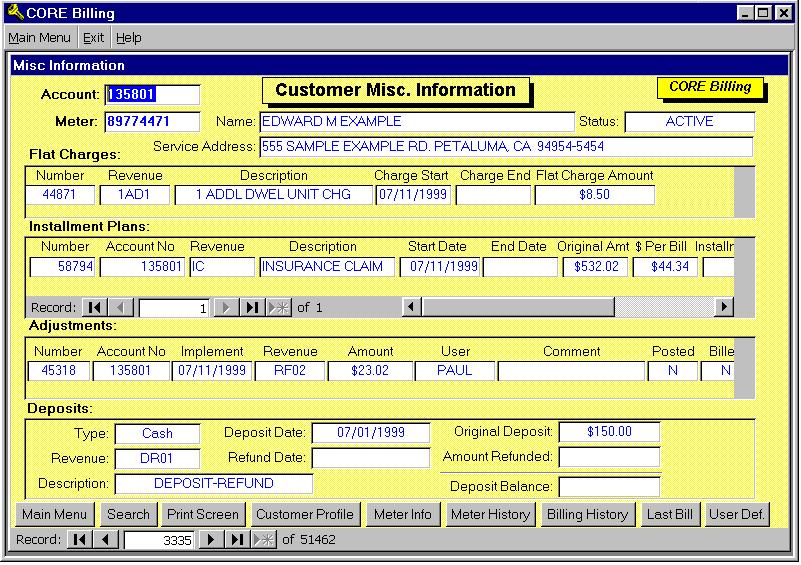Click Original Deposit $150.00
This screenshot has width=801, height=565.
609,432
